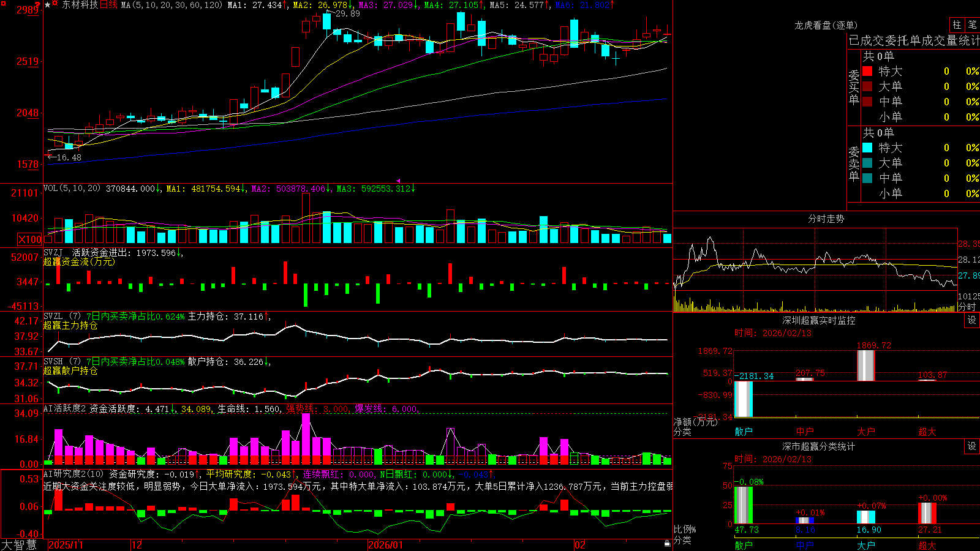980x551 pixels.
Task: Click the blue 中户 ratio bar showing 8.16
Action: 805,521
